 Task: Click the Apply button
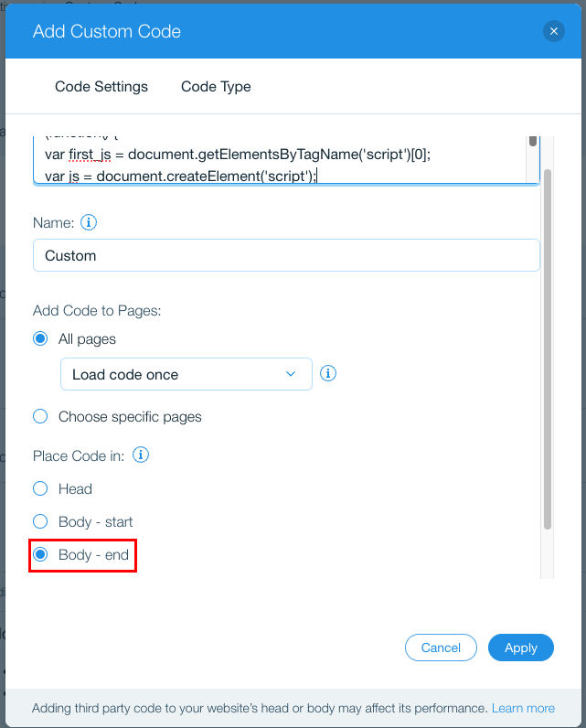pos(520,648)
